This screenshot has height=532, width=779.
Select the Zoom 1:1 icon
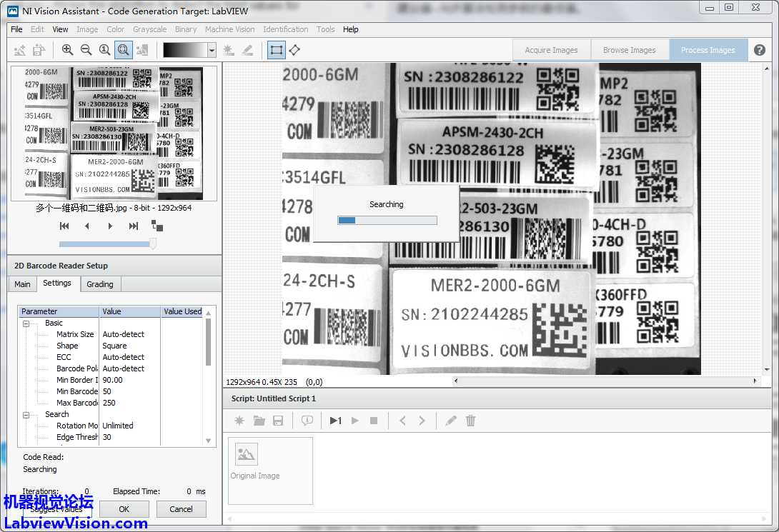[x=104, y=50]
